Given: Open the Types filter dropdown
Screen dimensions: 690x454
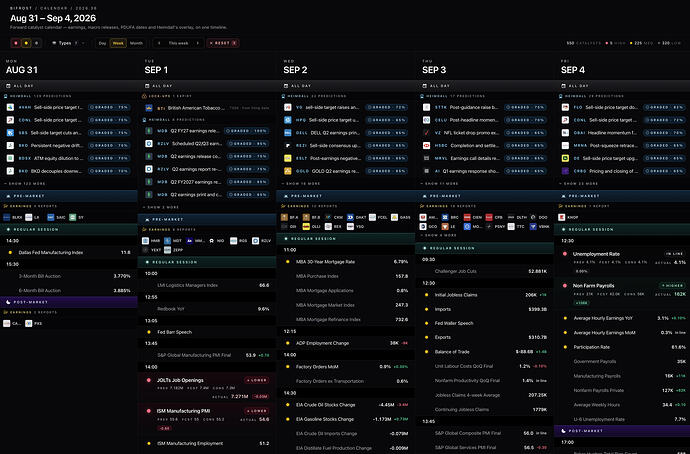Looking at the screenshot, I should pyautogui.click(x=68, y=43).
